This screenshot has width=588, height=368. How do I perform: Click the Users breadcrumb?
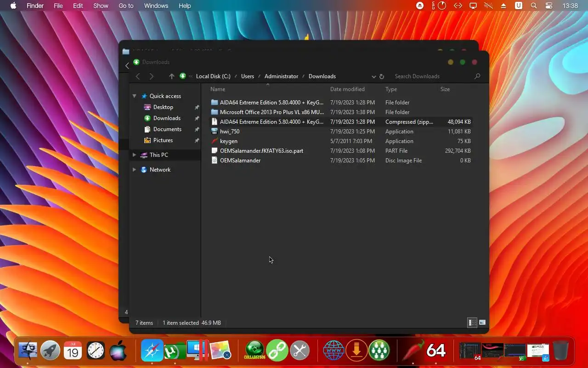click(x=248, y=76)
